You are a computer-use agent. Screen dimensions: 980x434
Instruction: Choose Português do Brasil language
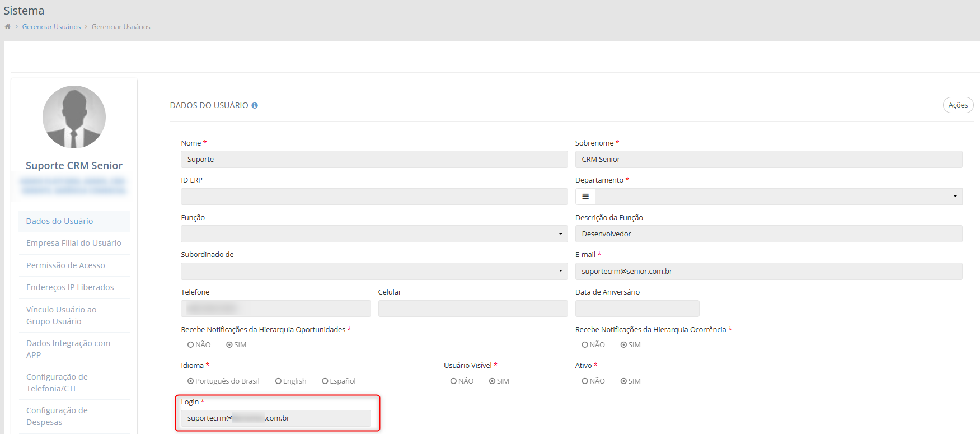pyautogui.click(x=191, y=381)
